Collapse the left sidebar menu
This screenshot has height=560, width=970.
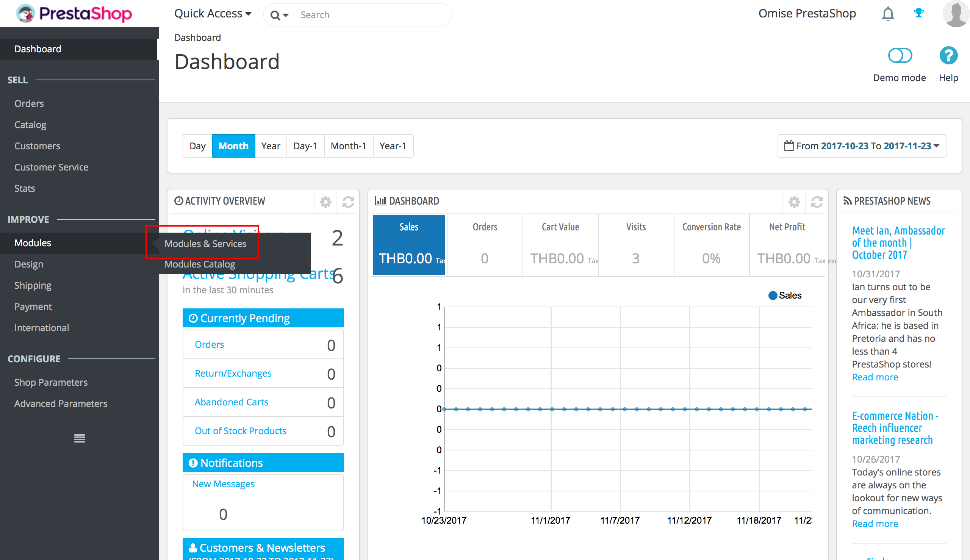[79, 438]
